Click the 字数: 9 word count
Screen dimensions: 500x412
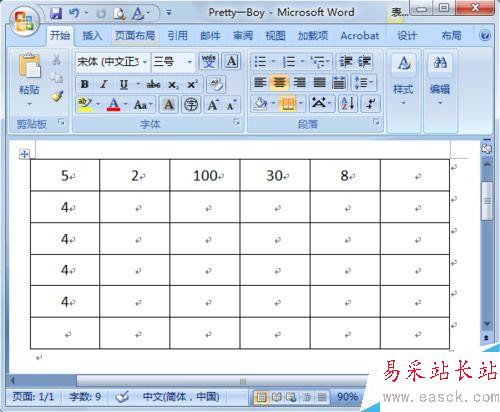[85, 397]
